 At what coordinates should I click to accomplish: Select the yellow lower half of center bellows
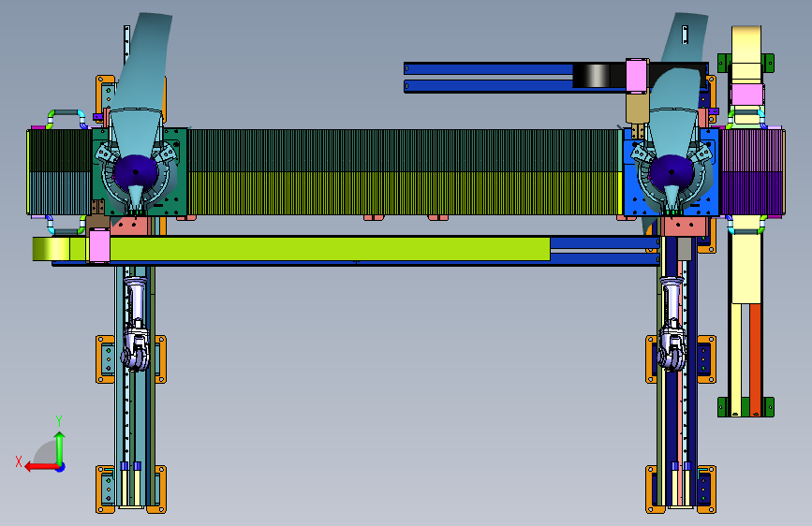(405, 193)
